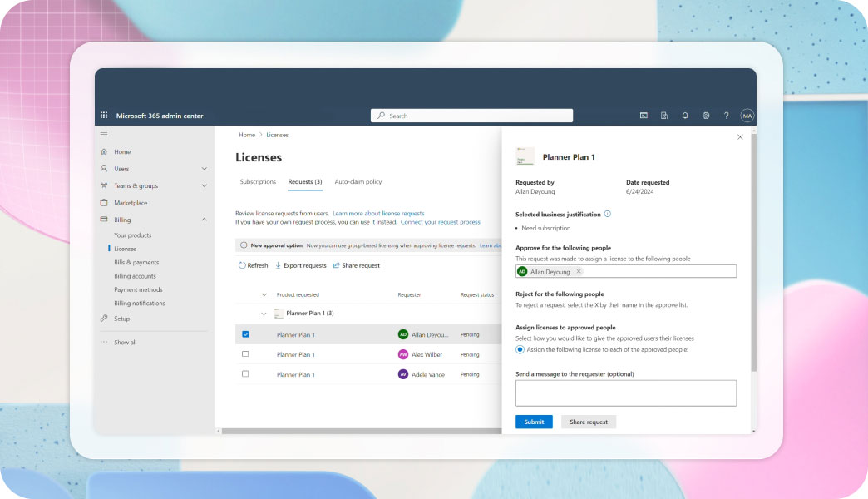Open the Auto-claim policy tab
This screenshot has height=499, width=868.
point(358,181)
